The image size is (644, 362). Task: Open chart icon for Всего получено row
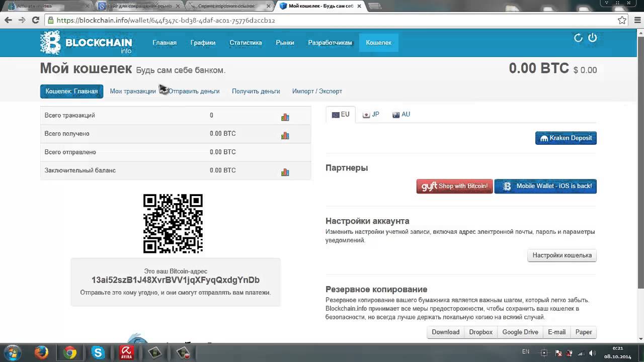click(285, 135)
